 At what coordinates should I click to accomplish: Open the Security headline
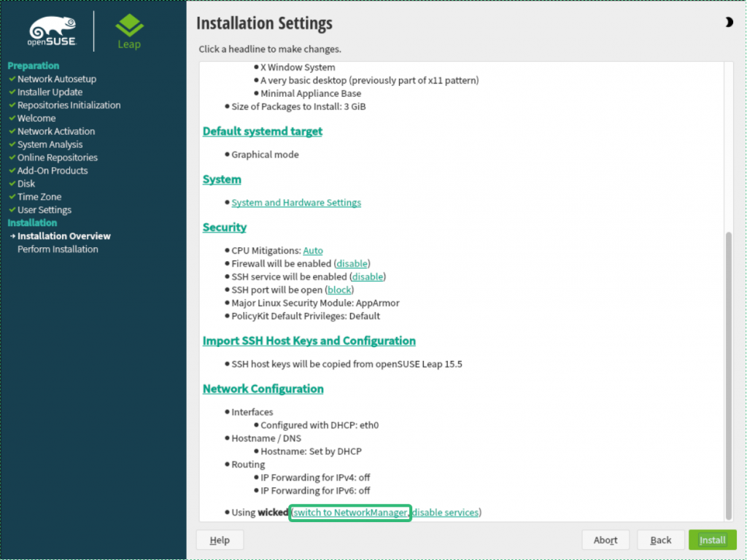click(225, 227)
